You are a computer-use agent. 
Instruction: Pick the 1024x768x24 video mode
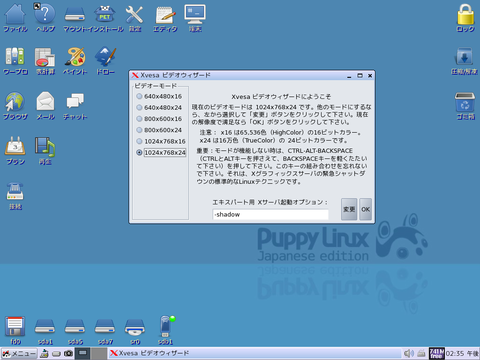[161, 152]
